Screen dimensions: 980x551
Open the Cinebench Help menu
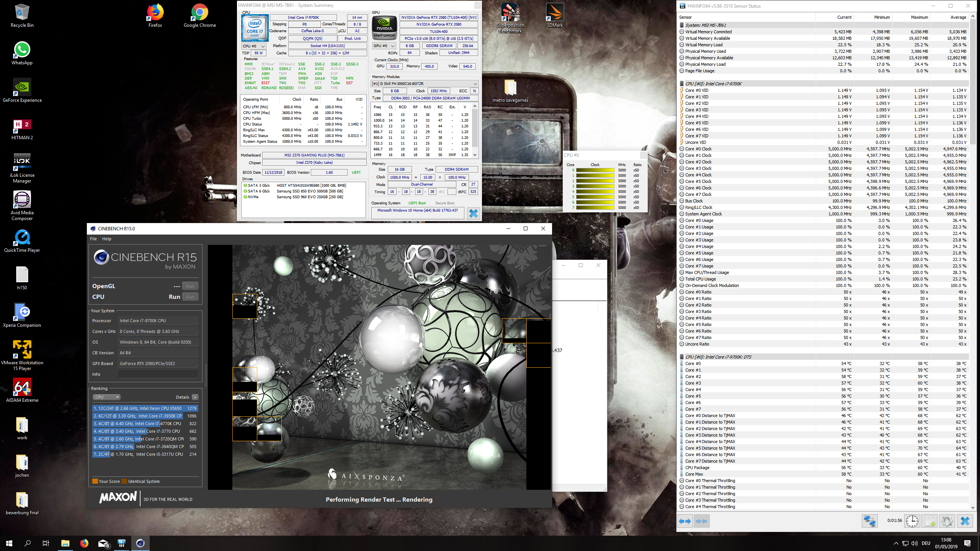[x=106, y=239]
